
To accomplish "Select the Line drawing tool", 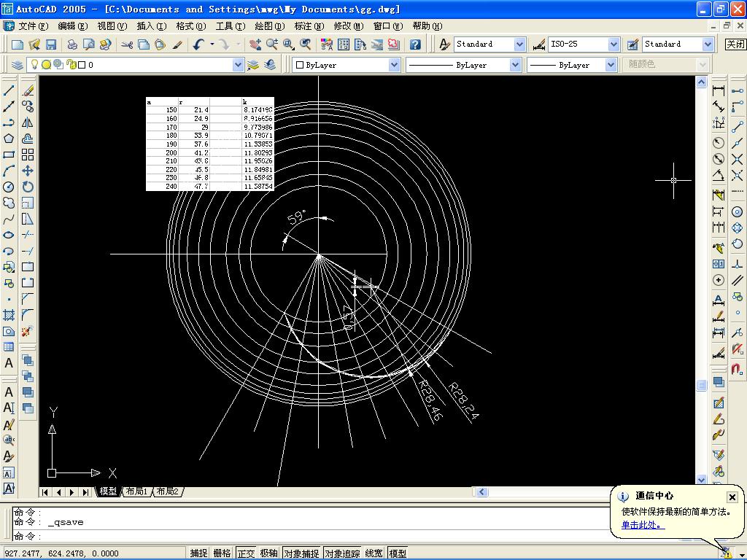I will pyautogui.click(x=9, y=91).
